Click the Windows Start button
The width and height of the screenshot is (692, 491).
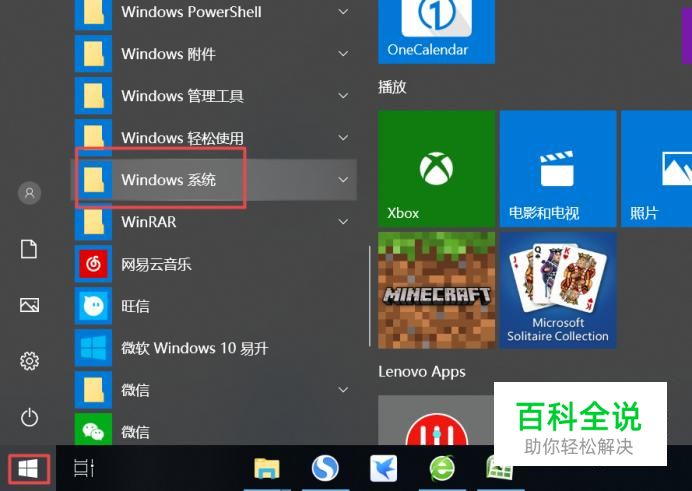click(x=29, y=469)
